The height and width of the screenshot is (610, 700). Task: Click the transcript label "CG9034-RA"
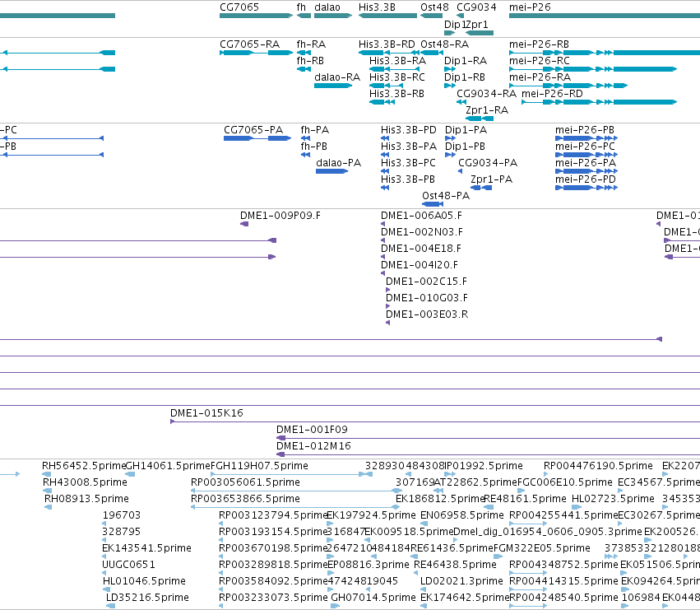(486, 94)
